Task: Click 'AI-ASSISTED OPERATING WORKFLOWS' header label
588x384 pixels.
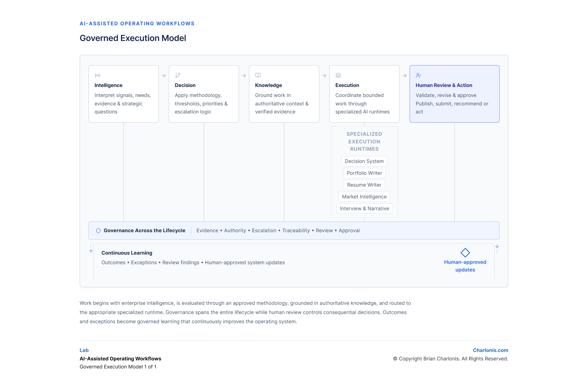Action: pos(137,24)
